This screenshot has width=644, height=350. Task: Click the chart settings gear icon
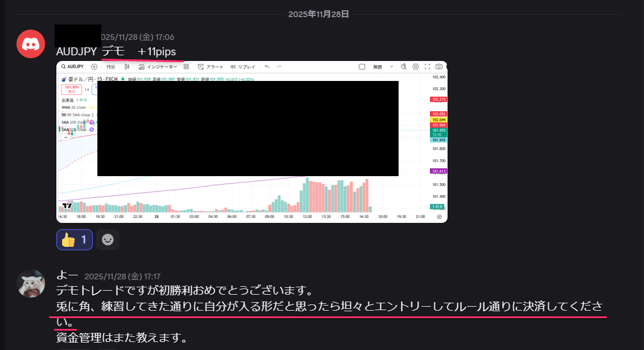pos(416,67)
